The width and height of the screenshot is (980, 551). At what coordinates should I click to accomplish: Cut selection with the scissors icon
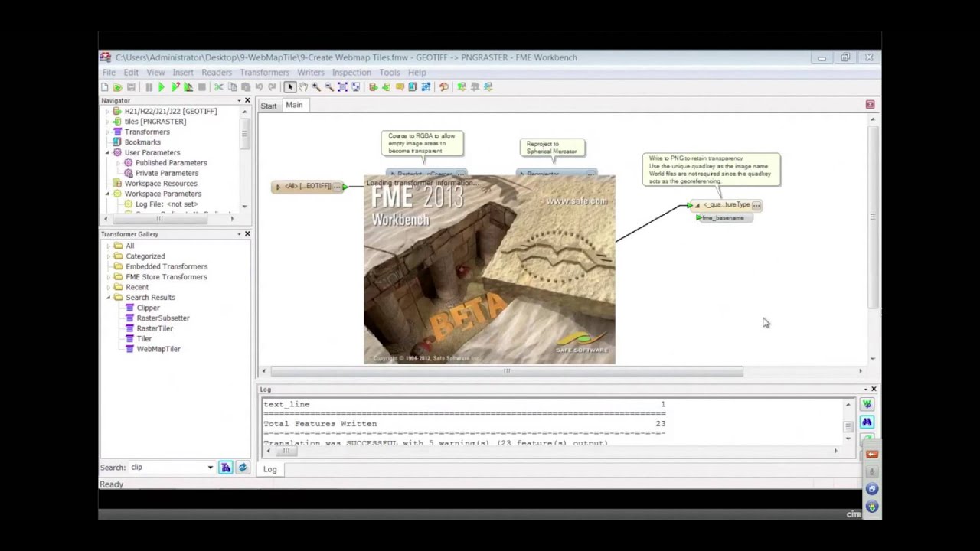click(219, 87)
